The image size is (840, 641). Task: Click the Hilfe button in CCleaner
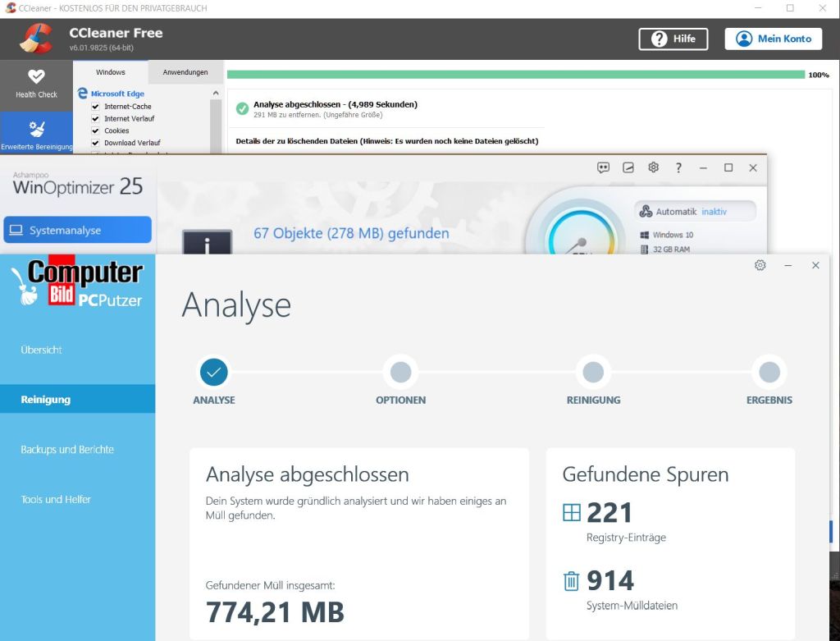coord(673,39)
